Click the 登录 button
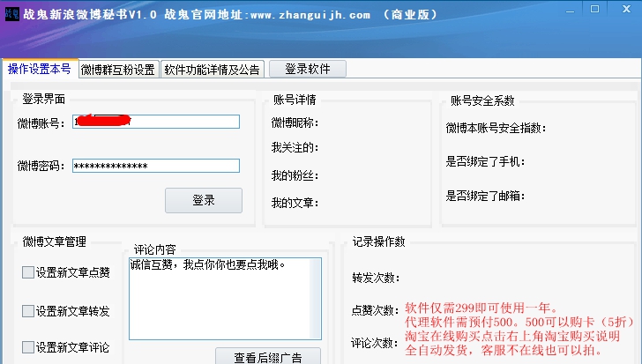642x364 pixels. point(203,200)
